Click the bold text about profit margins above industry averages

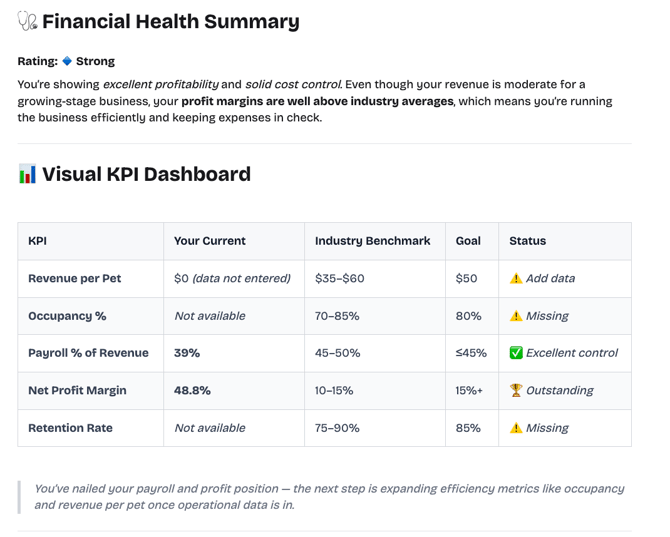(x=317, y=101)
